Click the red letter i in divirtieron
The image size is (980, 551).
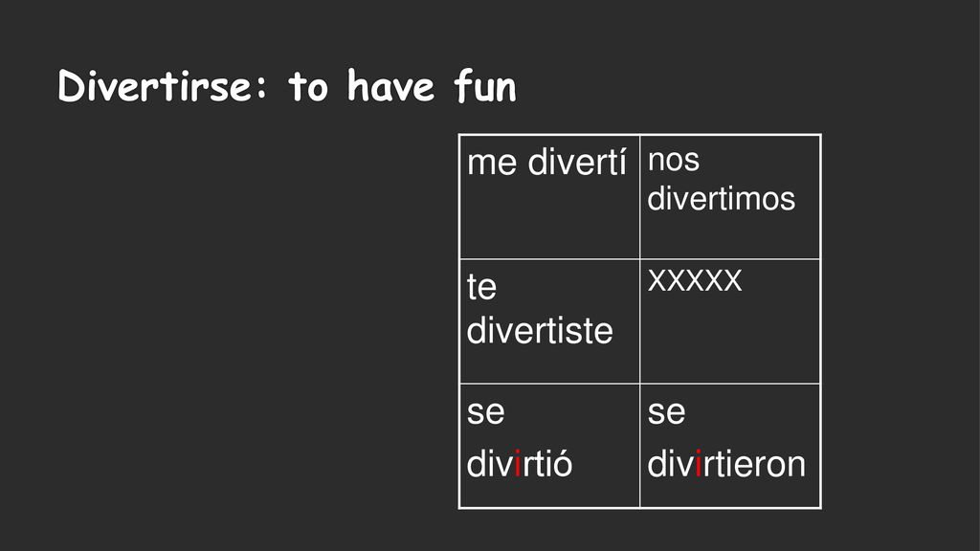coord(698,464)
